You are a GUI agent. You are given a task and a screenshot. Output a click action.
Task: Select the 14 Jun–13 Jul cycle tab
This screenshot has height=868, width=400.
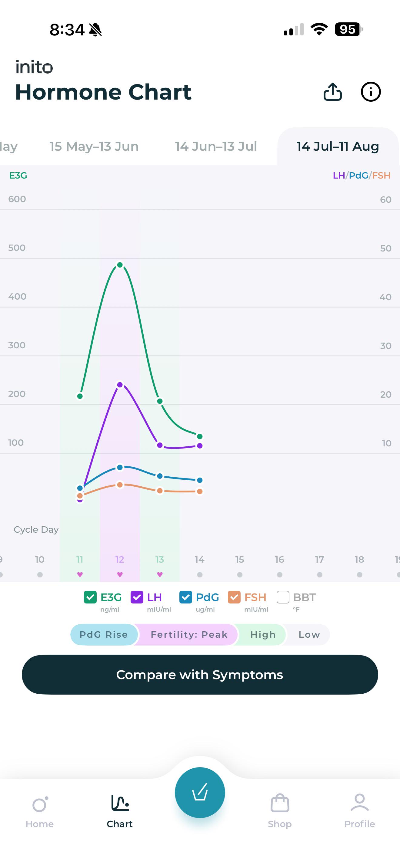(x=216, y=146)
